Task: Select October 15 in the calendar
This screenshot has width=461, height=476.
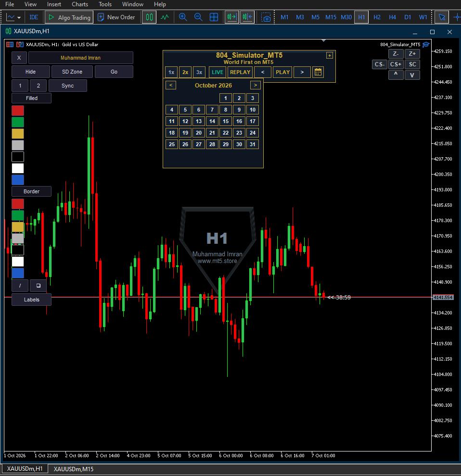Action: tap(226, 121)
